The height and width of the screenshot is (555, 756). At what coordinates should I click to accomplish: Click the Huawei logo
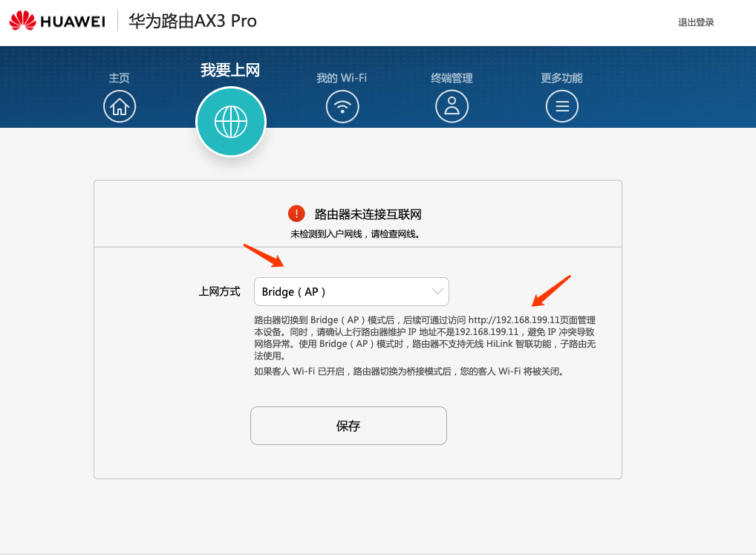point(57,22)
